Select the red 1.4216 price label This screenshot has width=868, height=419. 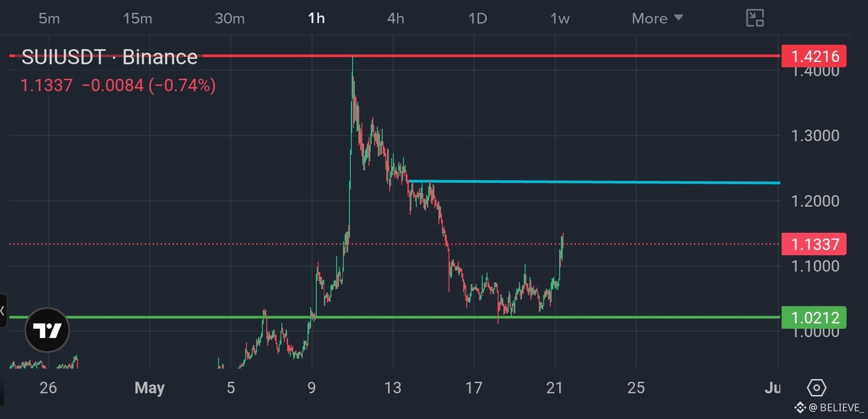click(814, 56)
